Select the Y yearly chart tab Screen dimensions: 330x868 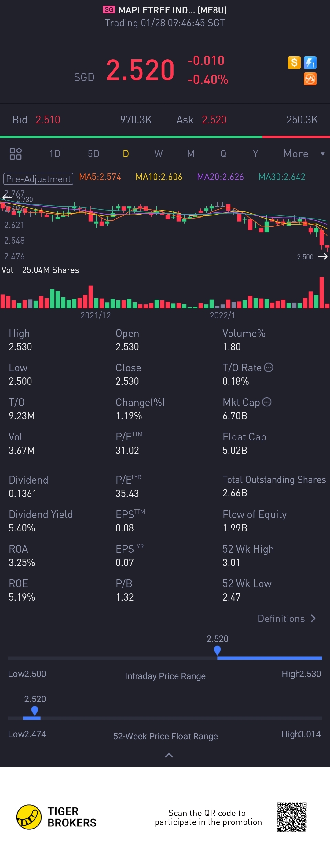click(255, 154)
